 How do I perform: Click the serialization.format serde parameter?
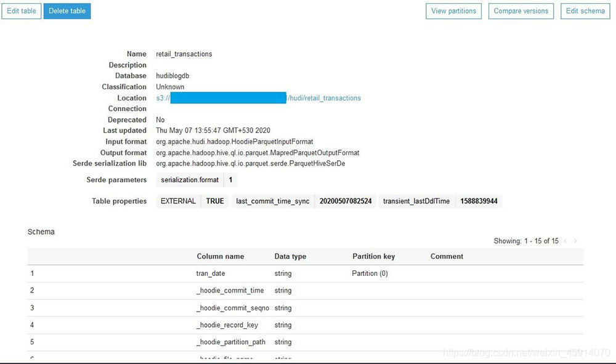pos(190,180)
